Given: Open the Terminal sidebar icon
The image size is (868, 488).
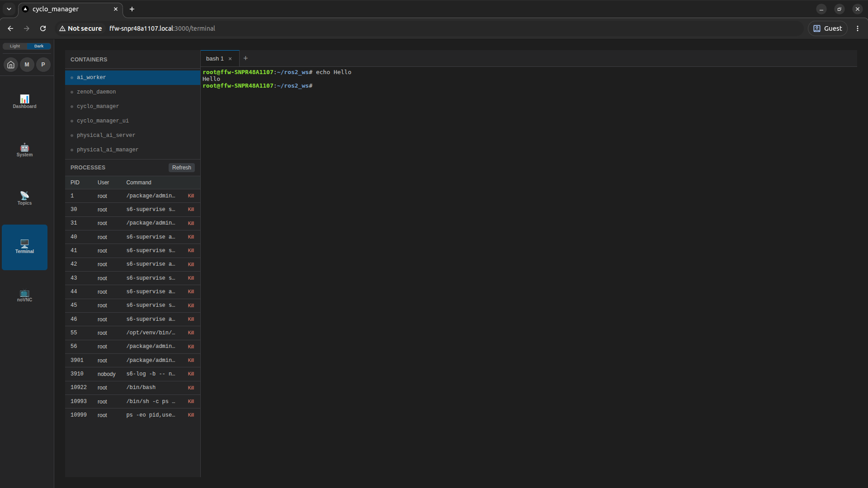Looking at the screenshot, I should point(24,247).
